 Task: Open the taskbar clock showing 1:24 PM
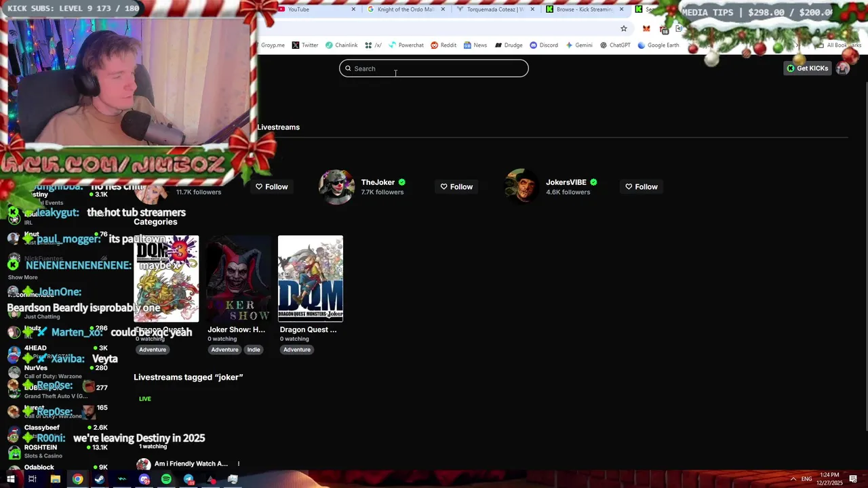pyautogui.click(x=829, y=479)
